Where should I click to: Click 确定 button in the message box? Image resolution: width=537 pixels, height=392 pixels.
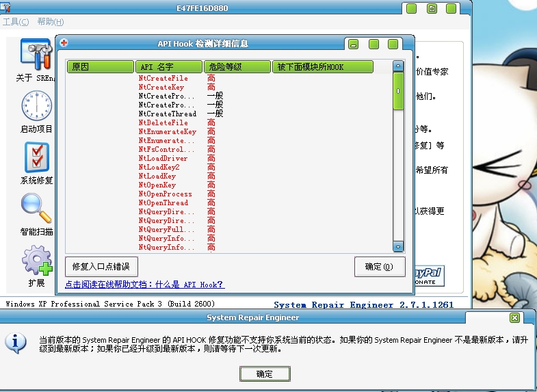(x=265, y=374)
